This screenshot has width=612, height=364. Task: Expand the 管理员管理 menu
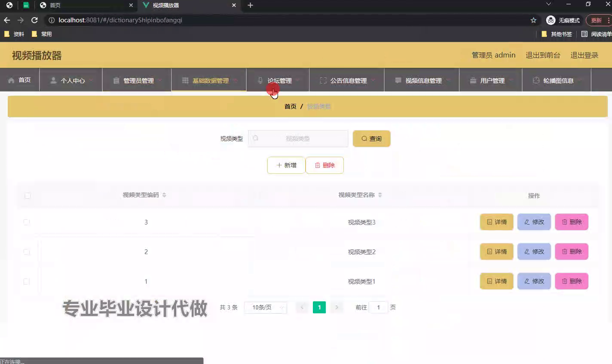[137, 80]
